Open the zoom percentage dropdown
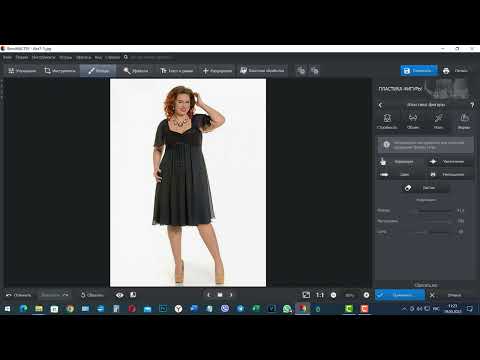The height and width of the screenshot is (360, 480). tap(350, 295)
